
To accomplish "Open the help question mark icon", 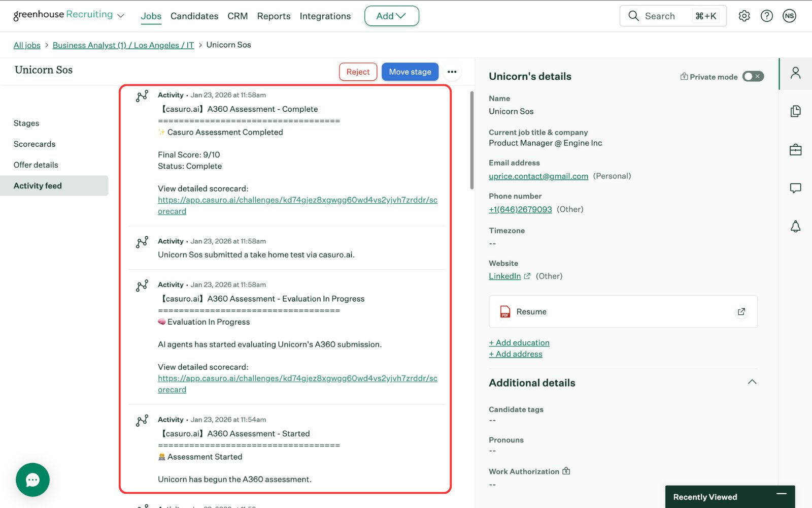I will point(767,16).
